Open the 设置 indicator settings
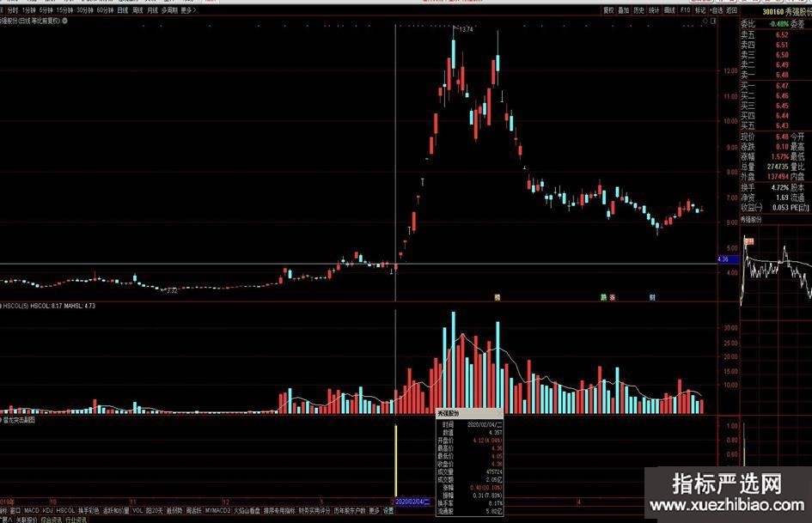This screenshot has height=523, width=812. click(x=388, y=511)
